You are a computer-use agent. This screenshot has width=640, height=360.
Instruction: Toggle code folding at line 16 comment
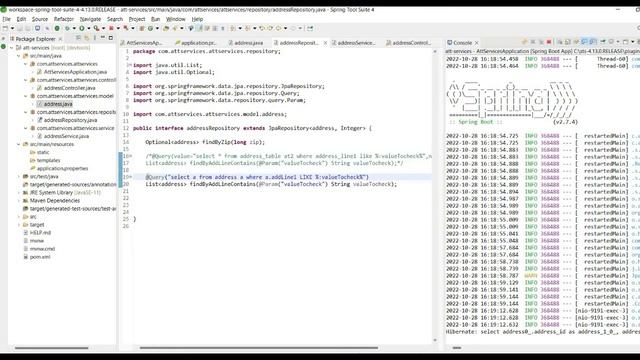pyautogui.click(x=130, y=156)
